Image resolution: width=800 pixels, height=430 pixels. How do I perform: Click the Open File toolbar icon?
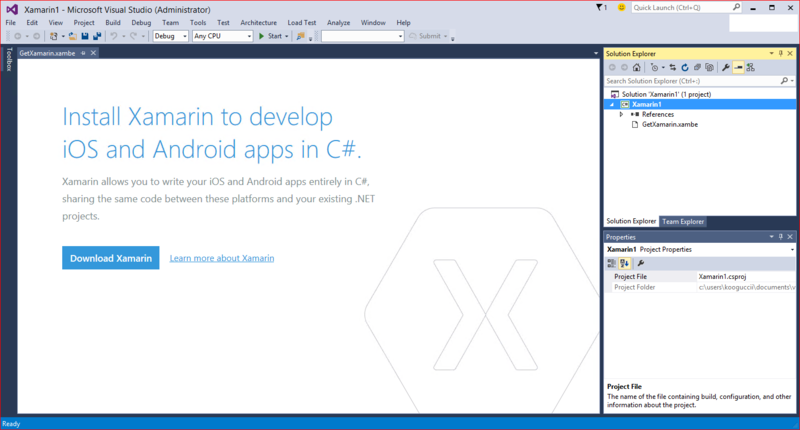pyautogui.click(x=73, y=36)
